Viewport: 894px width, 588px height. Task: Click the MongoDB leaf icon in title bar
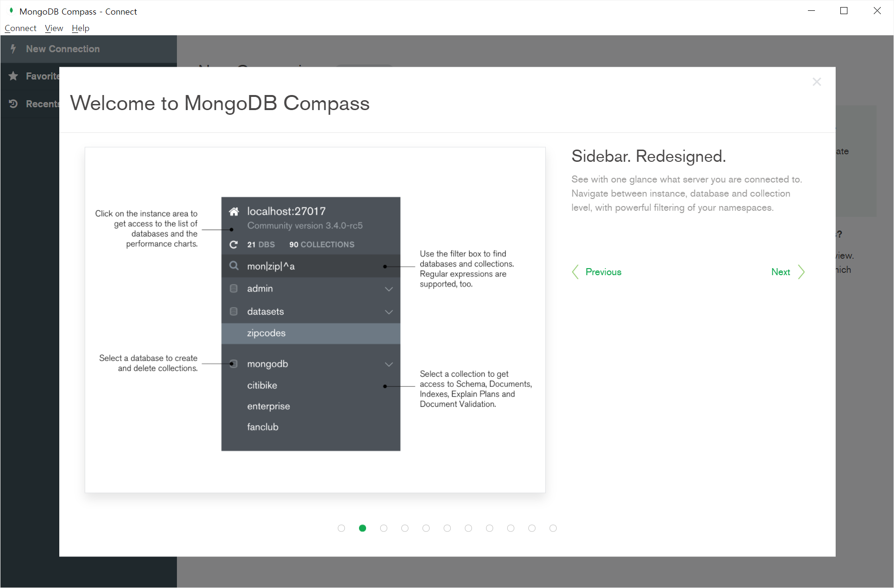pos(11,10)
